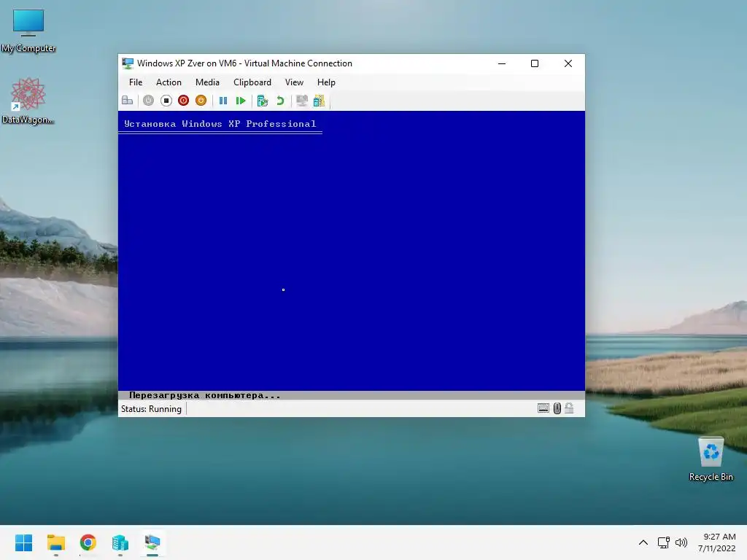Screen dimensions: 747x560
Task: Click 'Перезагрузка компьютера...' status line
Action: 205,395
